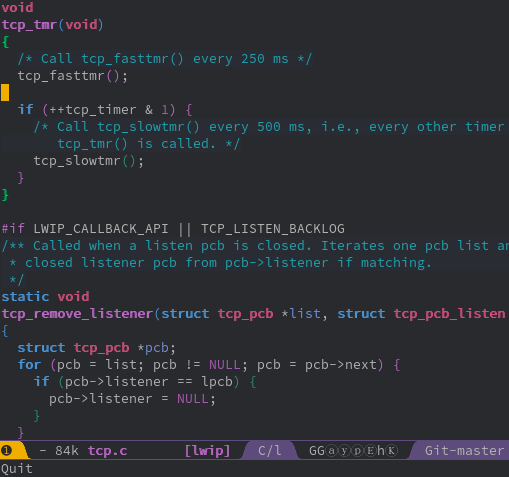Click the circled a minor-mode indicator
509x477 pixels.
click(x=331, y=451)
